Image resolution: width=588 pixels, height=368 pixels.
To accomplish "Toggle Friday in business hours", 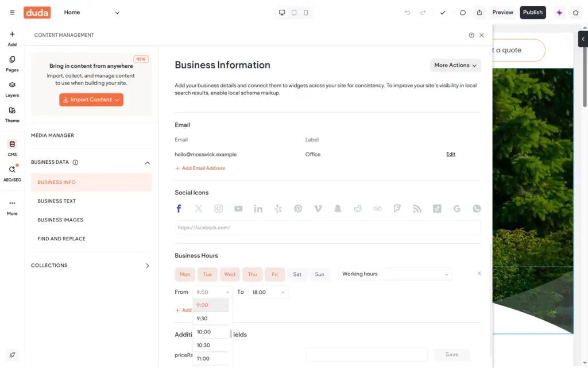I will point(275,274).
